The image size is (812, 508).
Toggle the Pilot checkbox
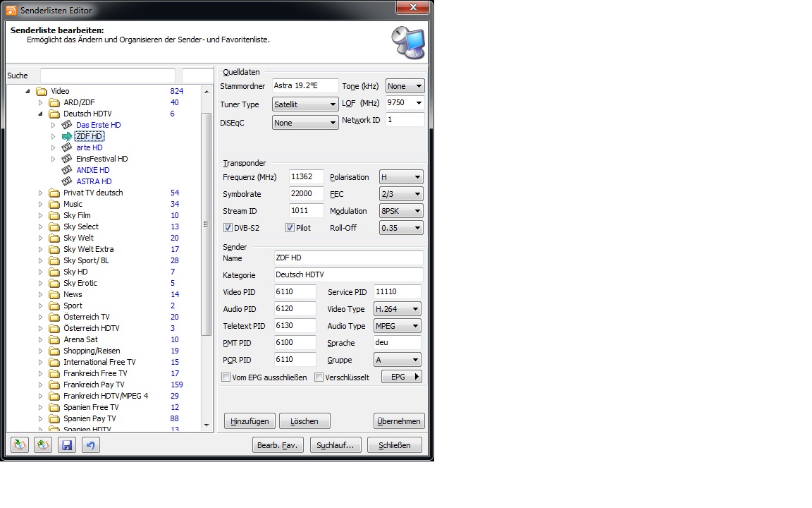290,228
